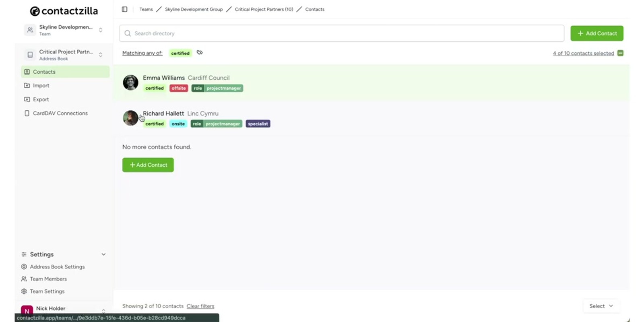Click Nick Holder's avatar badge

click(27, 310)
